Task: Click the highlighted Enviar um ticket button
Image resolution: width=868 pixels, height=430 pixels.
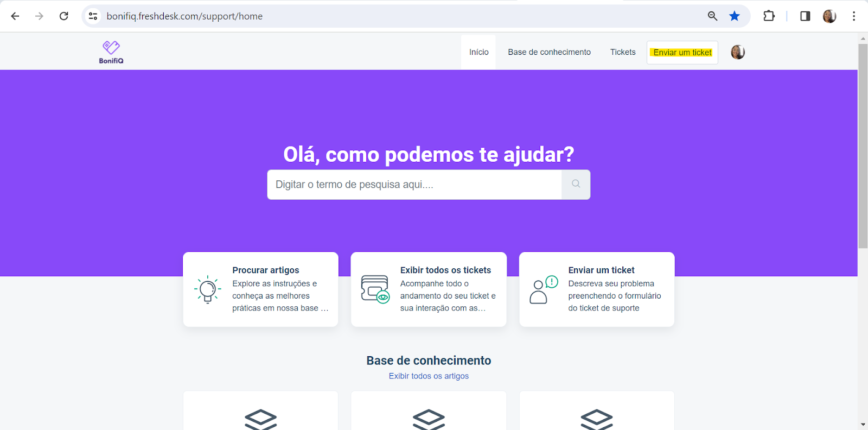Action: pos(682,53)
